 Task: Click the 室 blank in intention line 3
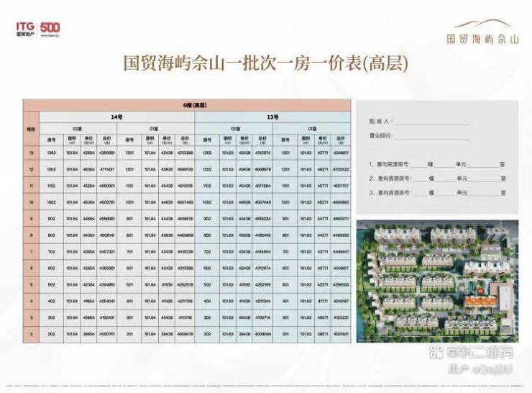484,193
